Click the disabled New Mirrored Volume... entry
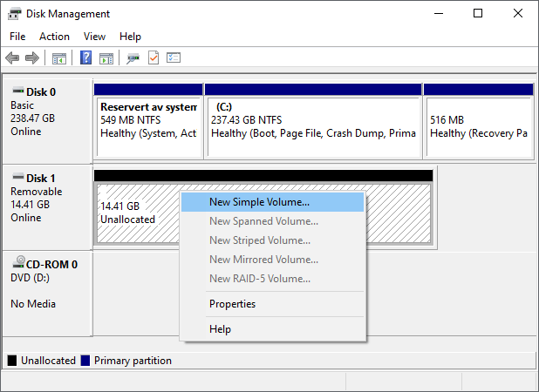The width and height of the screenshot is (539, 392). [273, 260]
